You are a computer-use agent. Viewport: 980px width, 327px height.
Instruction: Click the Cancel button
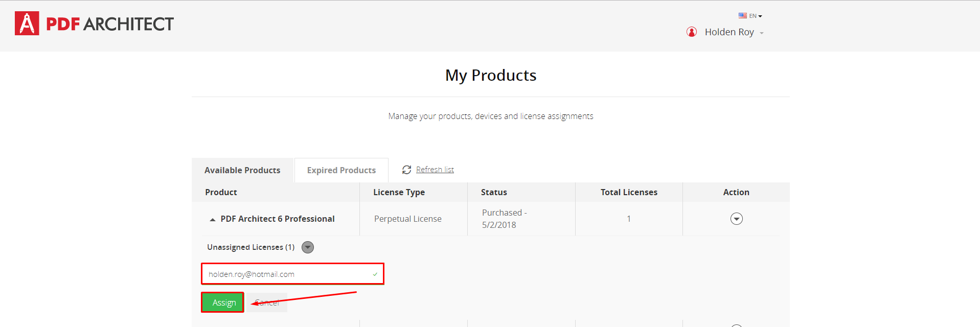point(267,302)
